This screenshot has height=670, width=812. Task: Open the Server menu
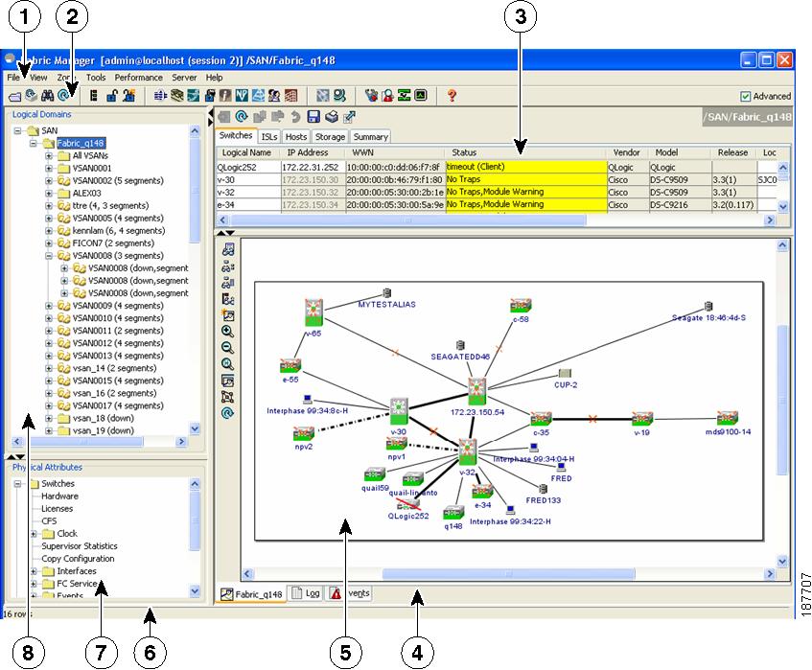coord(184,77)
